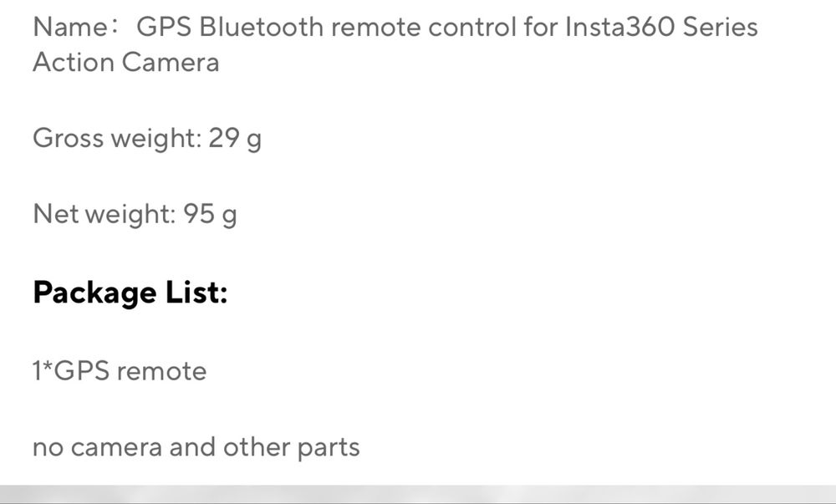Click the gray bar below the text
Image resolution: width=836 pixels, height=504 pixels.
pos(418,494)
